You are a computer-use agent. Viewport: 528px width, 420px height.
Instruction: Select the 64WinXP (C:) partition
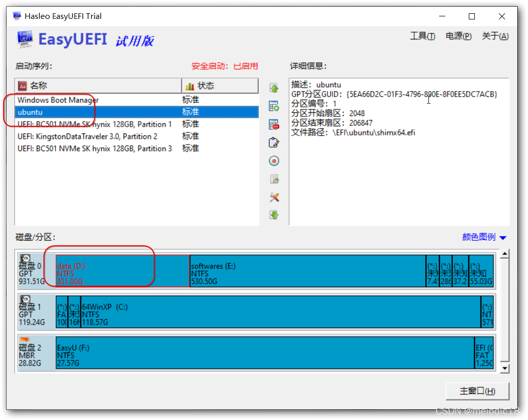(280, 312)
